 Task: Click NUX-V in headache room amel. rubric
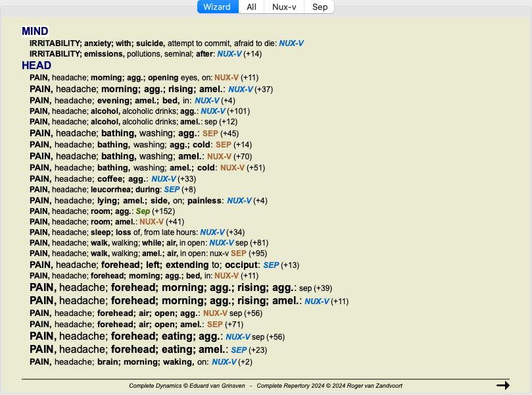[x=152, y=222]
